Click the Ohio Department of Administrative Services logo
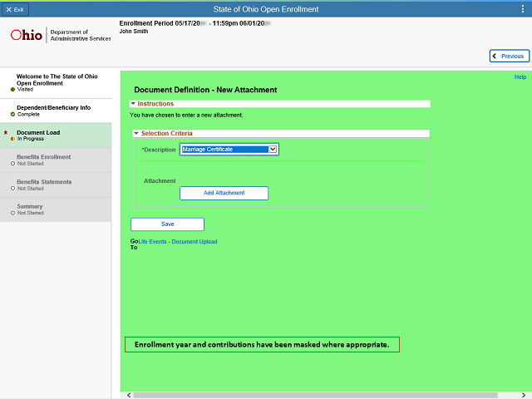Image resolution: width=532 pixels, height=399 pixels. 60,36
